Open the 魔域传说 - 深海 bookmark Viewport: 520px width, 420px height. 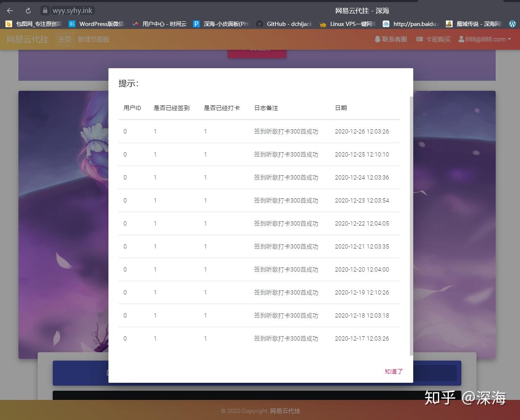pyautogui.click(x=474, y=24)
